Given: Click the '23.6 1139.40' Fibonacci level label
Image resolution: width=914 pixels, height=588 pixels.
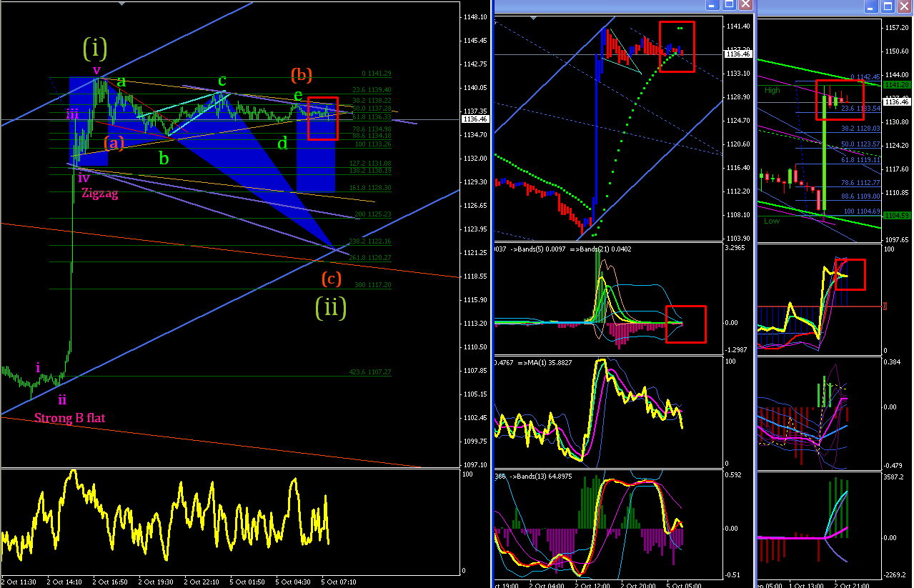Looking at the screenshot, I should (372, 90).
